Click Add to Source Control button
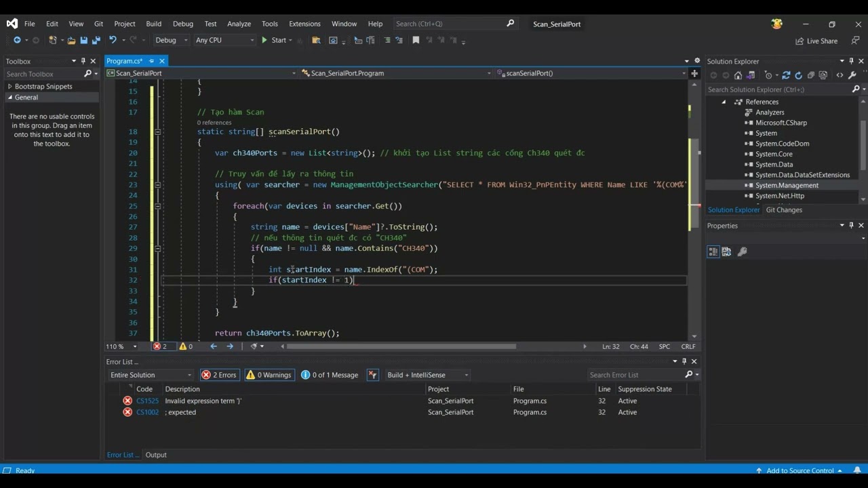The width and height of the screenshot is (868, 488). click(x=800, y=471)
